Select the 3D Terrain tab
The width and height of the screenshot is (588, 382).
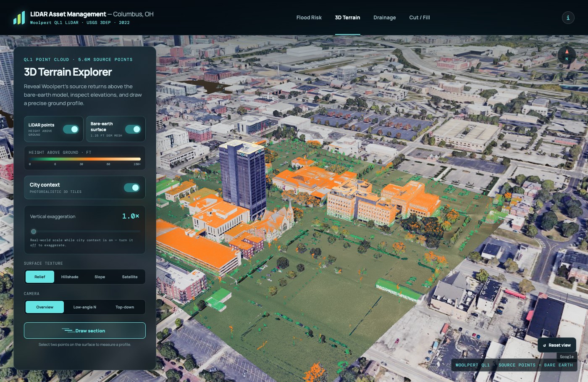click(x=347, y=18)
